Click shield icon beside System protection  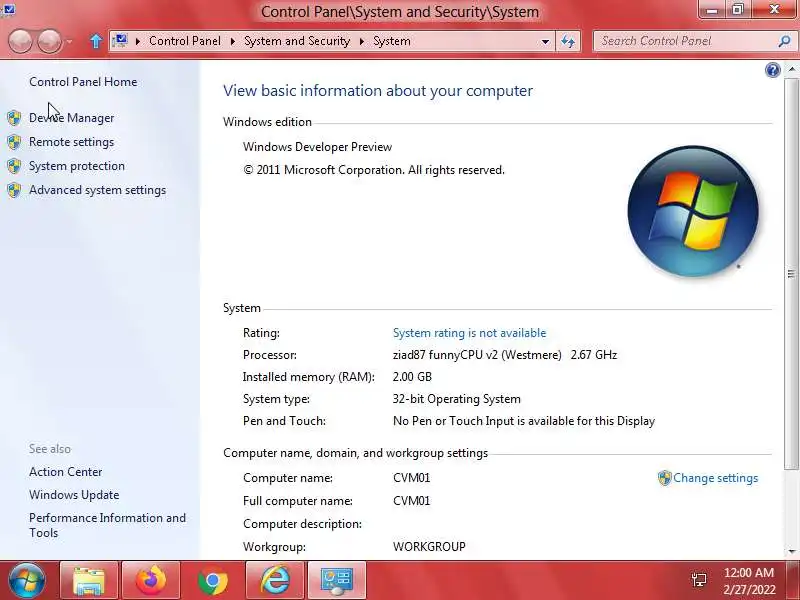tap(14, 166)
